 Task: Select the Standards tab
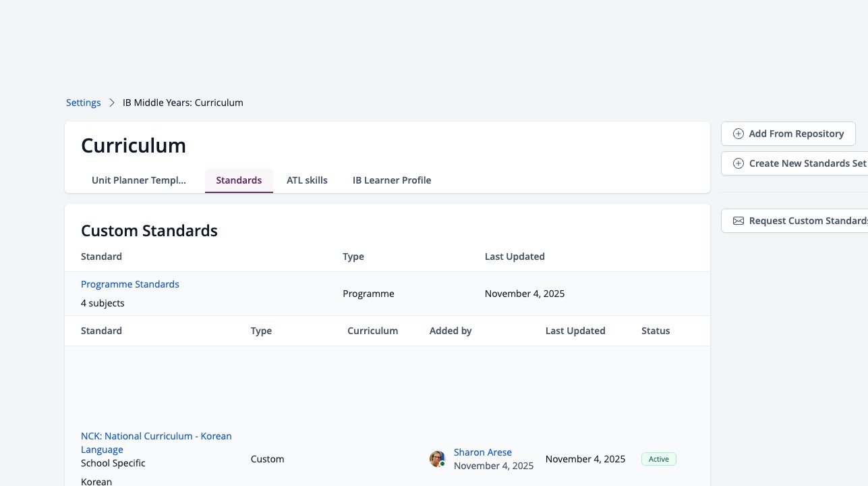click(239, 180)
